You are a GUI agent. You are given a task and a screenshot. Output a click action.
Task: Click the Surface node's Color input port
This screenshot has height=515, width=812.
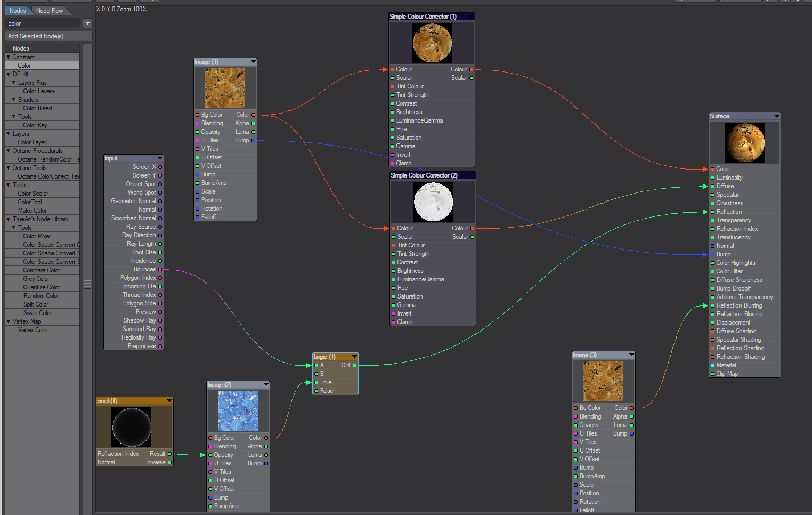[713, 169]
